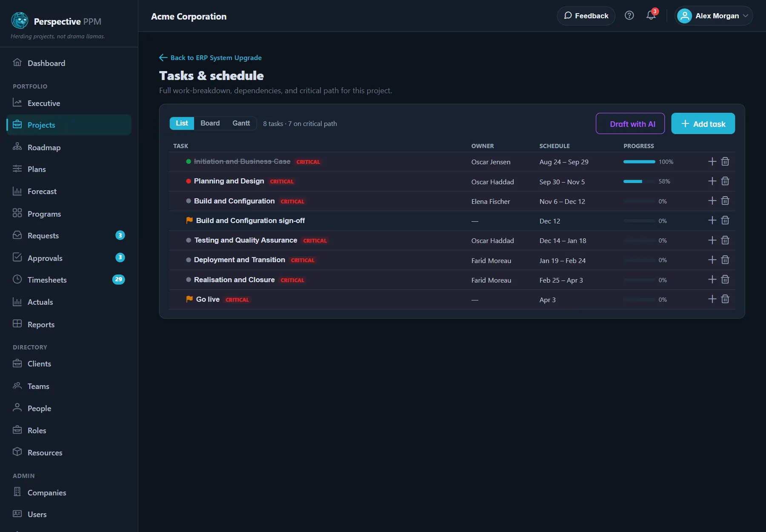Click the Draft with AI button

(630, 123)
